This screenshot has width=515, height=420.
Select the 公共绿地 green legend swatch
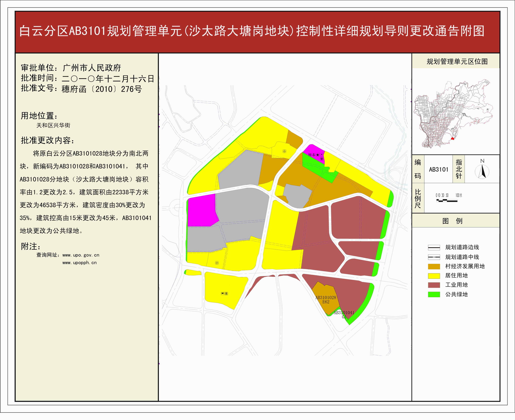(x=434, y=295)
